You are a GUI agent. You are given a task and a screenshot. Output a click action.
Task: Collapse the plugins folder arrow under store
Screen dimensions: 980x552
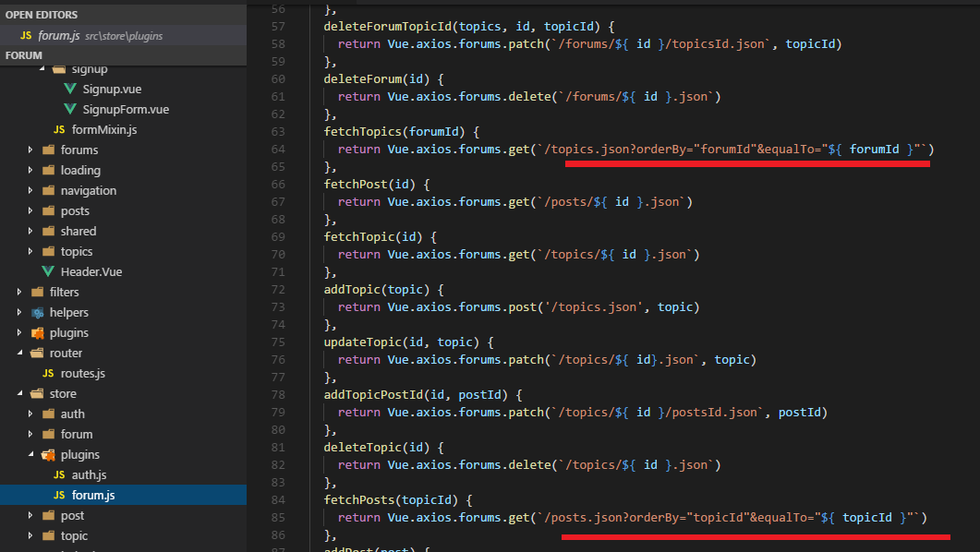30,454
